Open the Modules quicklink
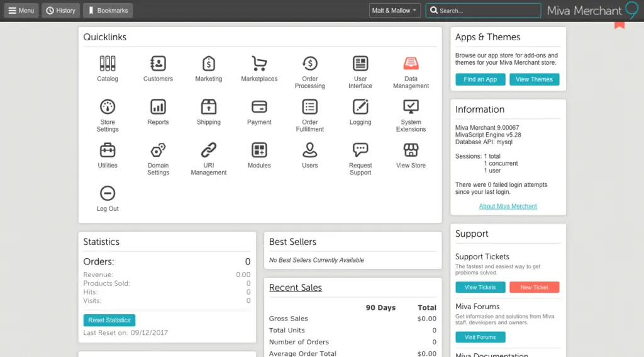 (x=259, y=155)
